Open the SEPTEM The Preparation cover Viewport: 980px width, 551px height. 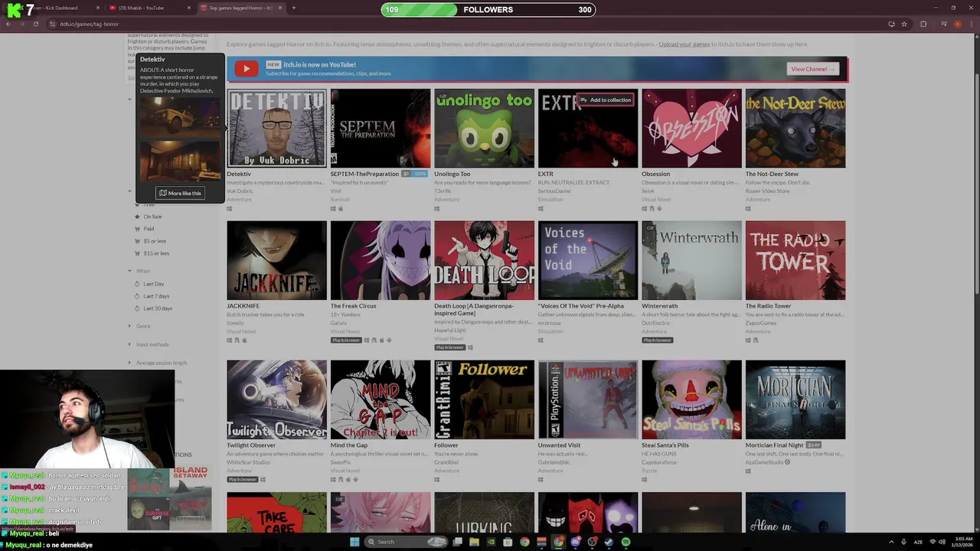pos(381,128)
